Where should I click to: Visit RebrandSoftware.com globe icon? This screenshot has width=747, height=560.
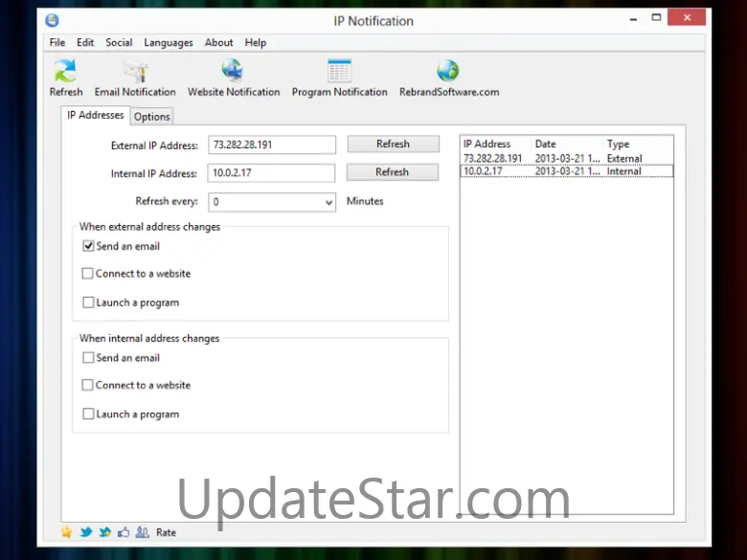(448, 71)
